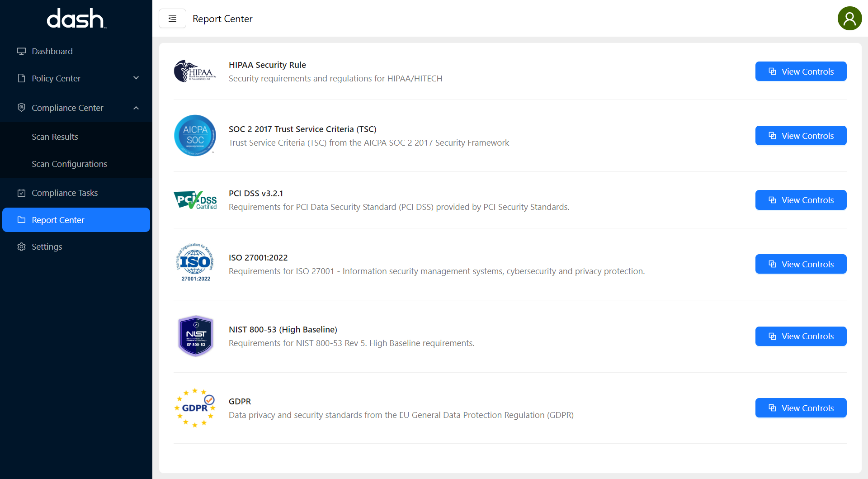Go to Scan Configurations
This screenshot has width=868, height=479.
tap(69, 164)
